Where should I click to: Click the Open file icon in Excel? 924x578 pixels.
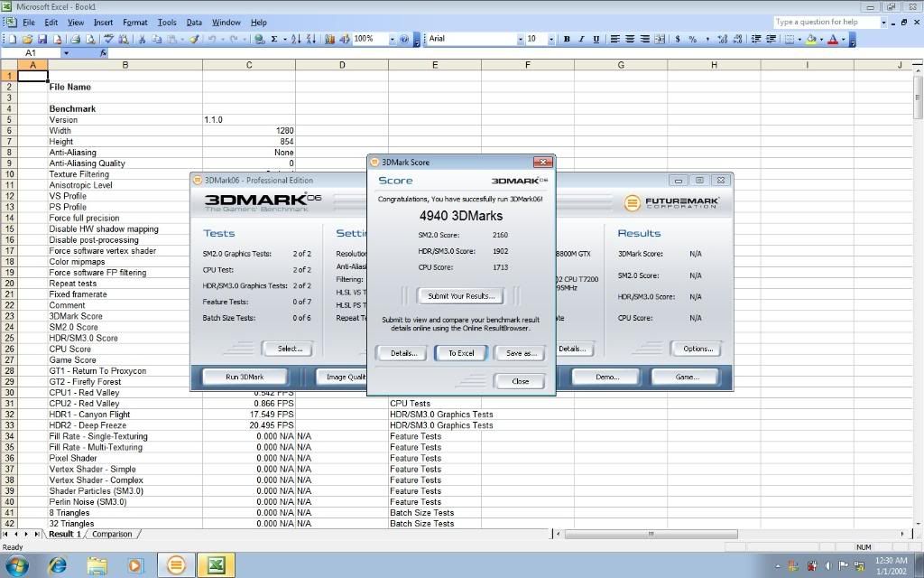point(27,39)
